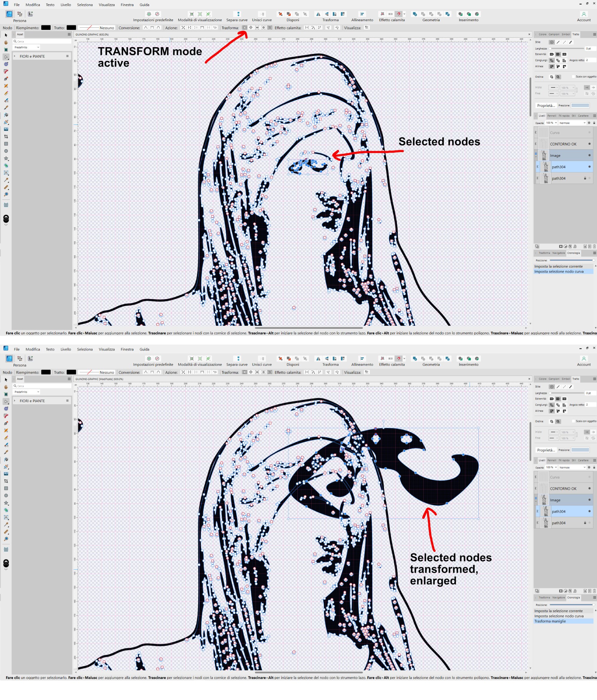Click mask layer icon in lower Livelli panel
Image resolution: width=597 pixels, height=700 pixels.
pos(561,591)
